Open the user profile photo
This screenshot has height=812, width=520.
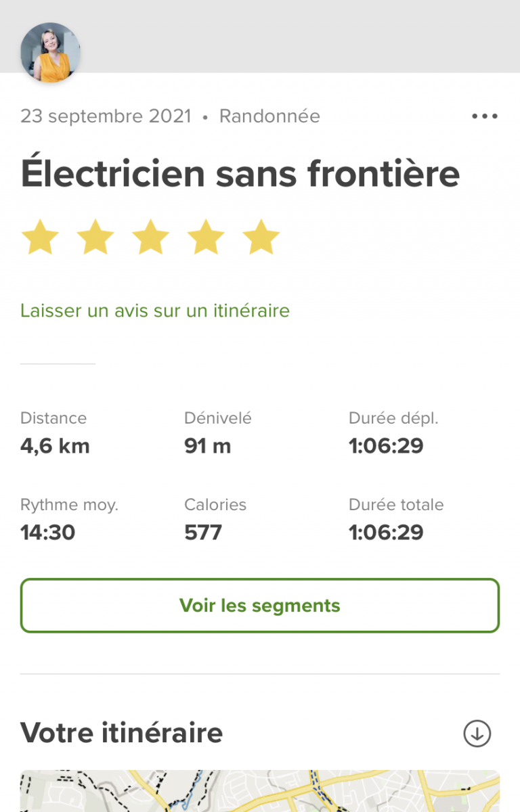click(50, 53)
